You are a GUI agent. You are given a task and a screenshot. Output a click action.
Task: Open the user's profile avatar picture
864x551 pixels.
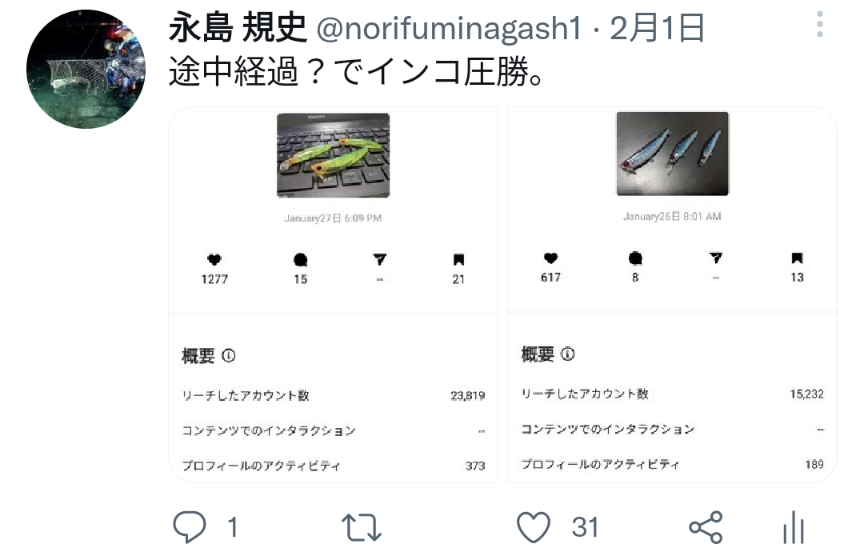86,69
